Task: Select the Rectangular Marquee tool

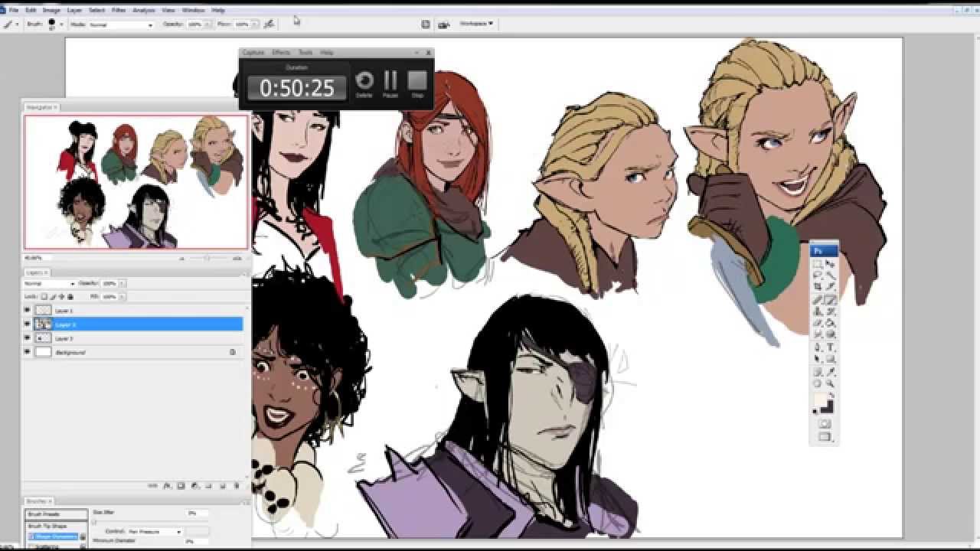Action: tap(818, 264)
